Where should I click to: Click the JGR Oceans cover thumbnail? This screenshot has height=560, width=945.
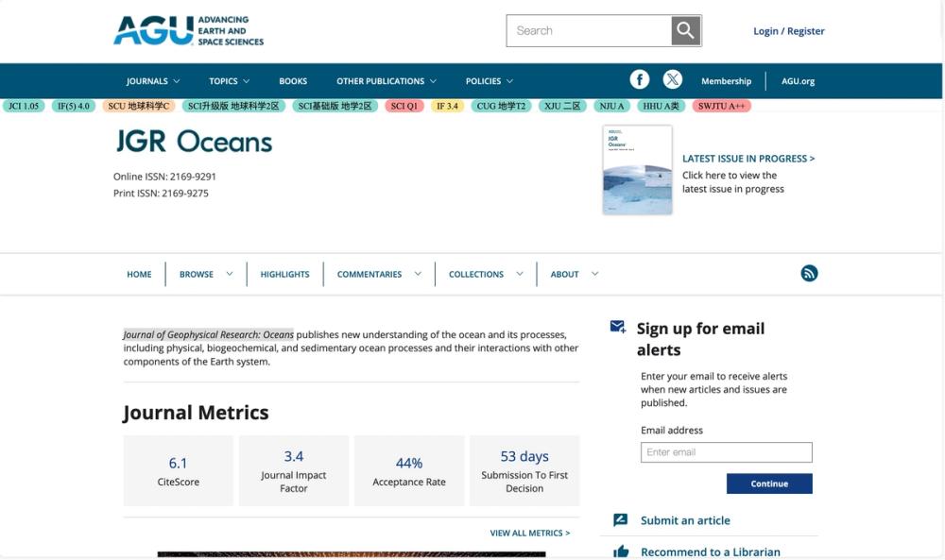pos(638,170)
